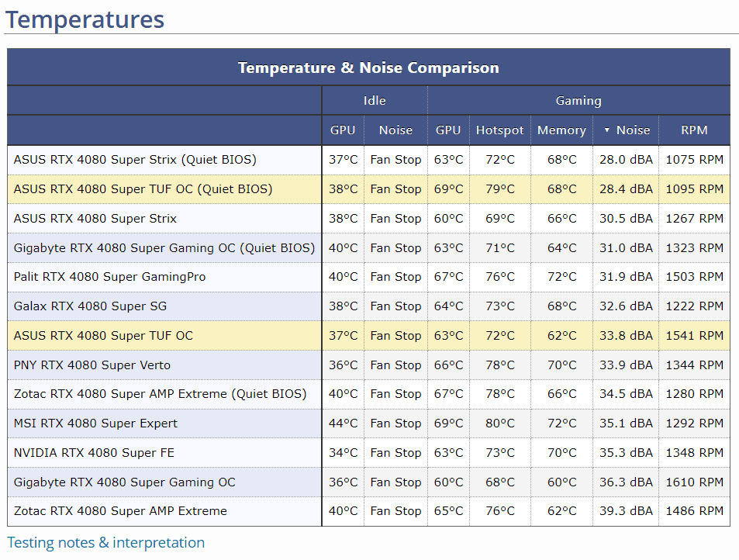Click the 79°C hotspot temperature

[500, 189]
